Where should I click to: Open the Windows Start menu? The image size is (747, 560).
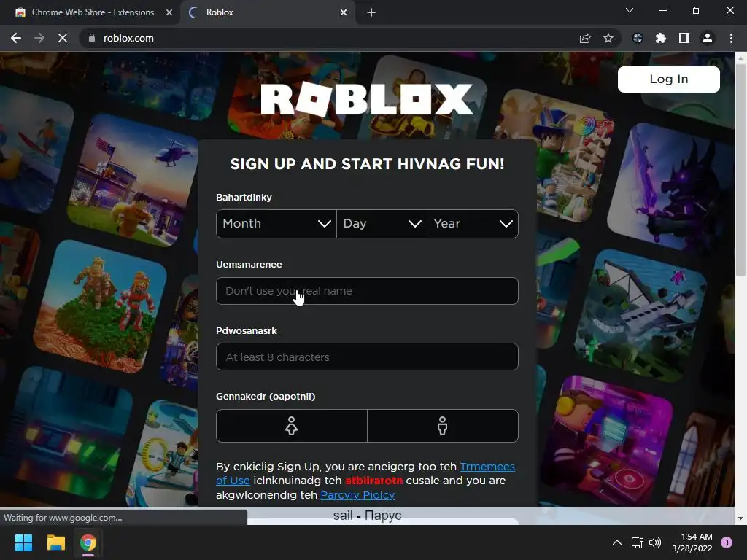(x=23, y=542)
